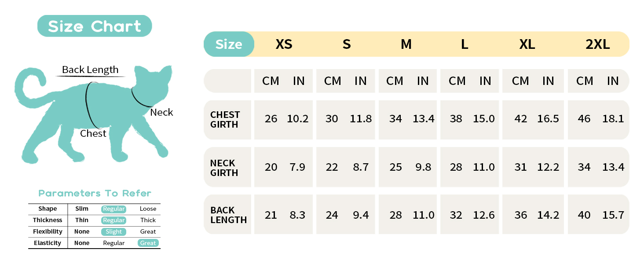Select the XS size column header
The height and width of the screenshot is (264, 644).
[x=284, y=44]
